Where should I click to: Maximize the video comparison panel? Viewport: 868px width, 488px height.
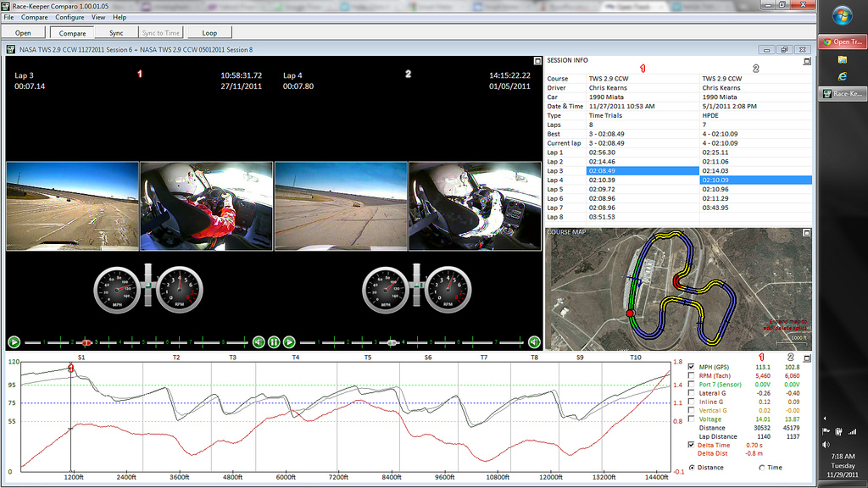pyautogui.click(x=537, y=61)
